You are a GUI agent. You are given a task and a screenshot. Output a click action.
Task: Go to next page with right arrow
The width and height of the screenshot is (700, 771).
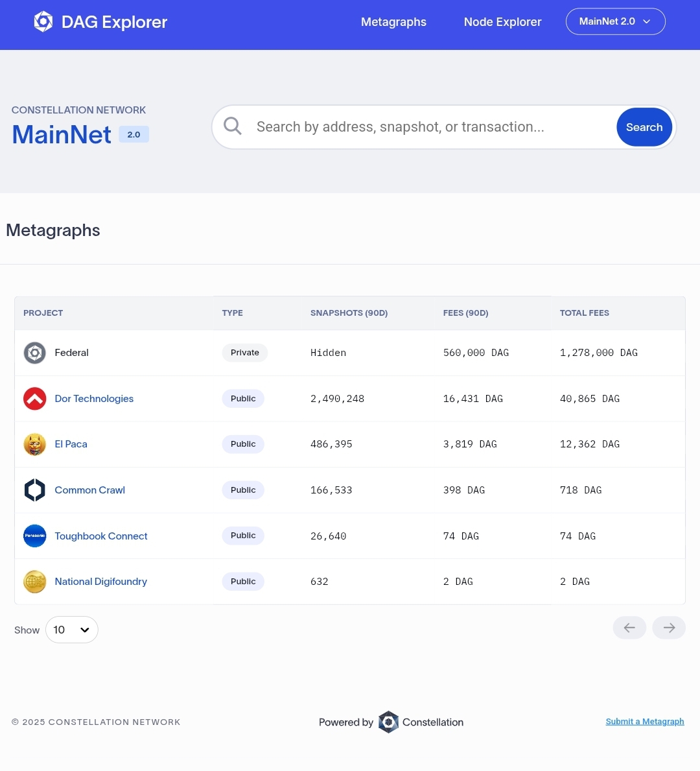[668, 628]
